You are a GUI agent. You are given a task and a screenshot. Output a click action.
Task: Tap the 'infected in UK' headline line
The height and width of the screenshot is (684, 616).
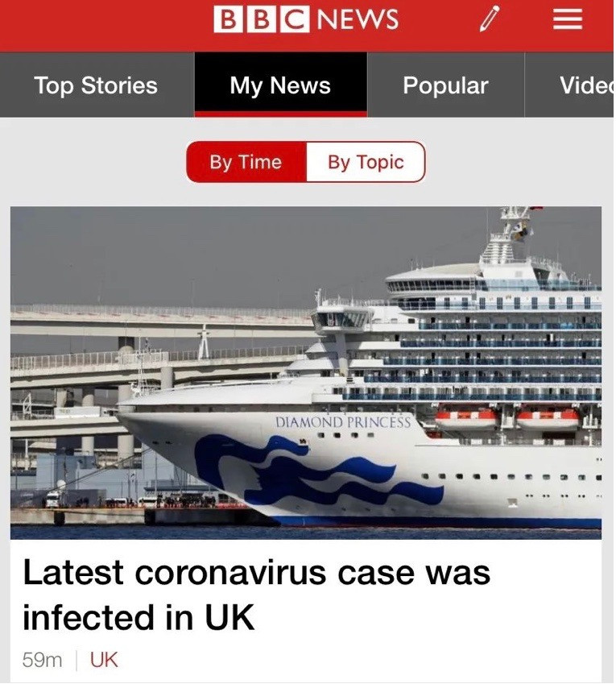click(138, 617)
